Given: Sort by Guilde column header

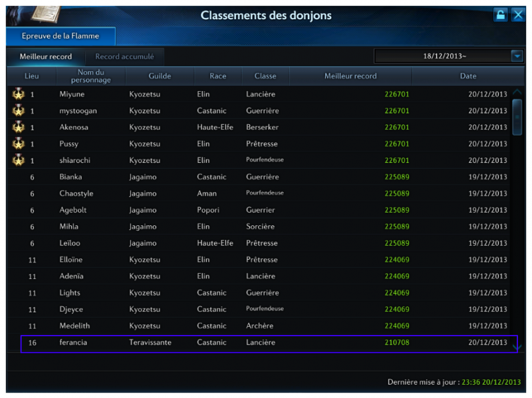Looking at the screenshot, I should pos(160,76).
